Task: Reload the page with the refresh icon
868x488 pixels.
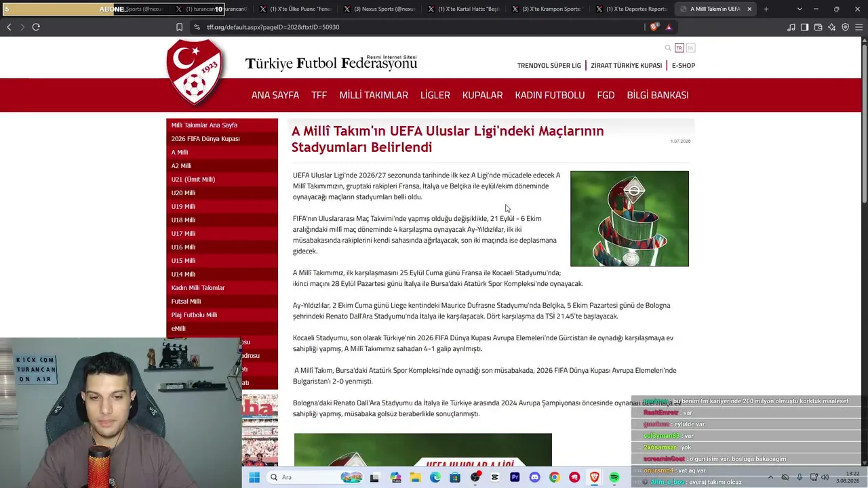Action: click(36, 27)
